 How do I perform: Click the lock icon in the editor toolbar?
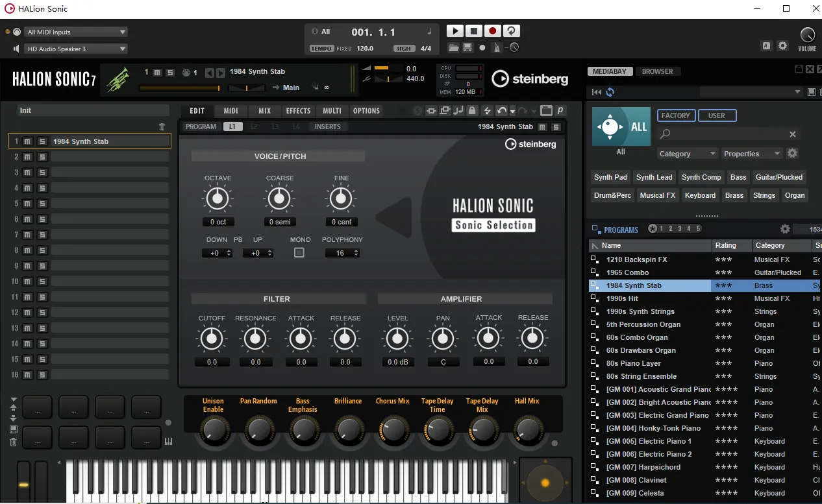click(x=471, y=110)
